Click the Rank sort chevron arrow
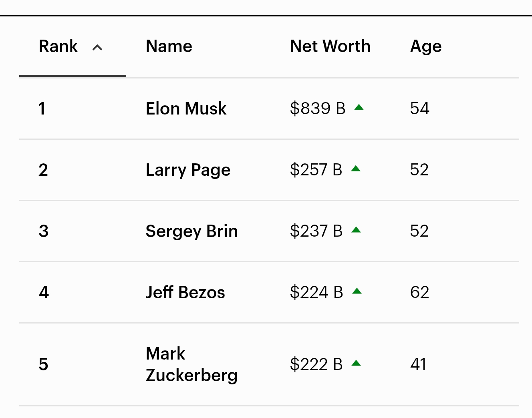This screenshot has width=532, height=418. click(x=97, y=48)
